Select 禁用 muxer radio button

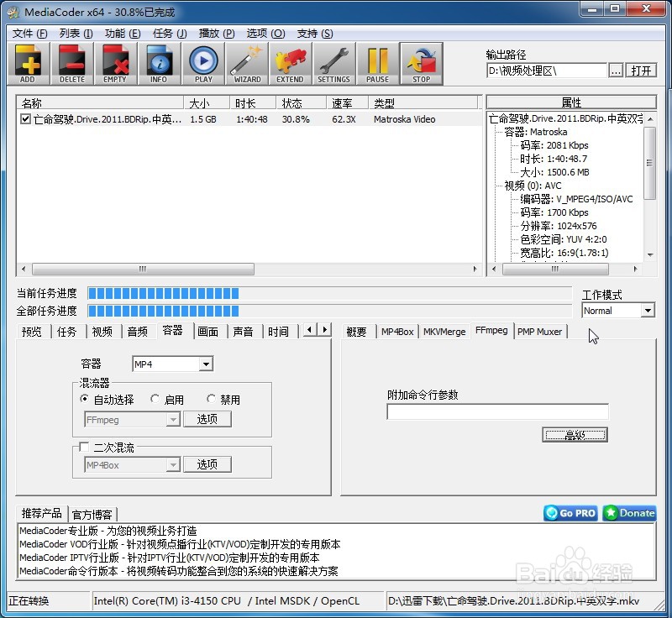coord(211,399)
